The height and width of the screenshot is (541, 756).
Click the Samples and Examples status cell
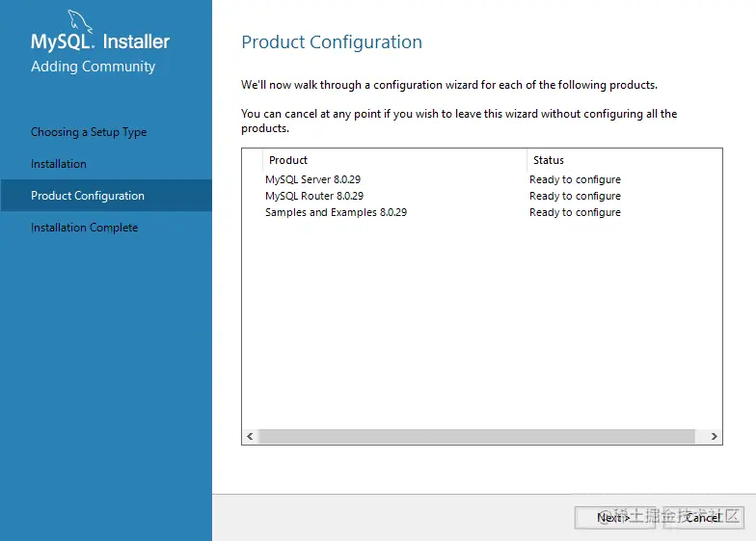coord(575,212)
